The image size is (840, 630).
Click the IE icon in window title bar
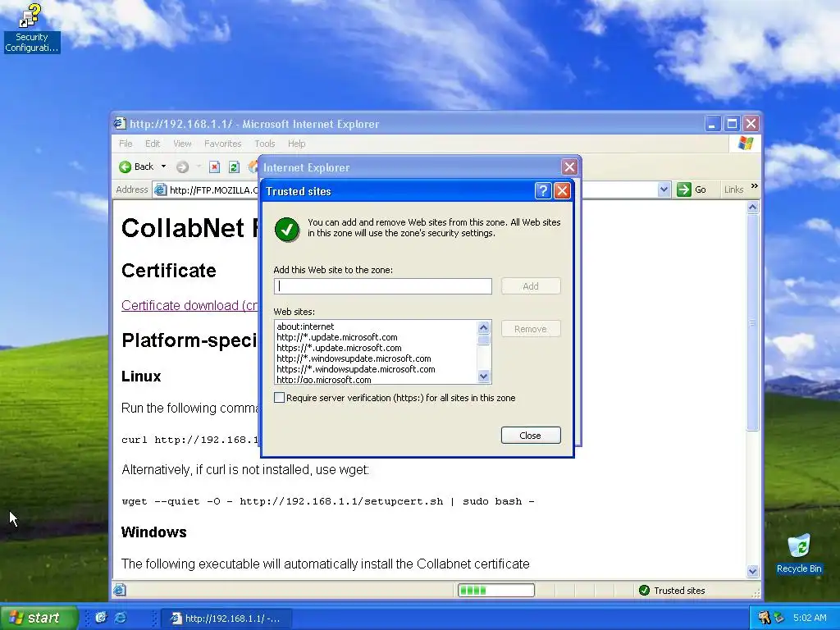(x=120, y=124)
